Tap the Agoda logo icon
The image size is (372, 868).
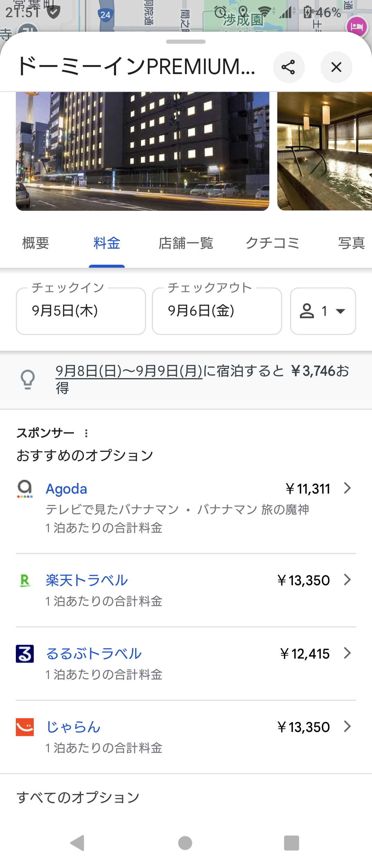tap(25, 489)
